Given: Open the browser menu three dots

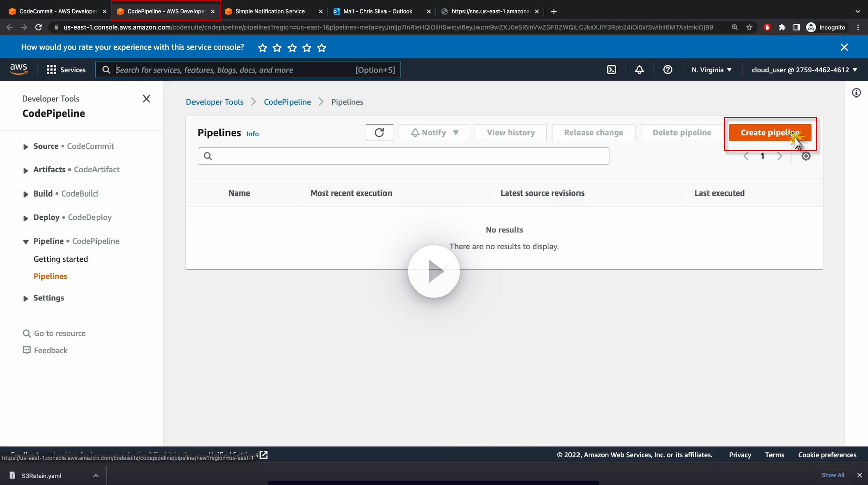Looking at the screenshot, I should (859, 27).
